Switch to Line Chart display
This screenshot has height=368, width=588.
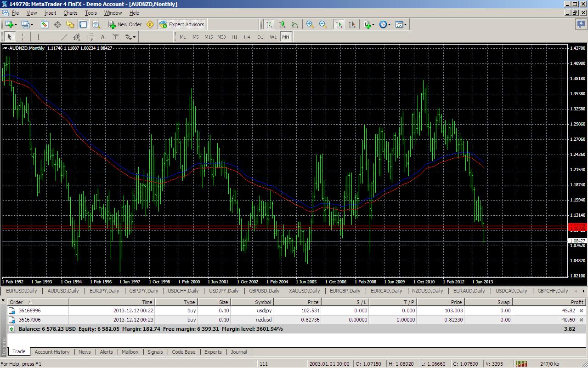click(x=294, y=24)
